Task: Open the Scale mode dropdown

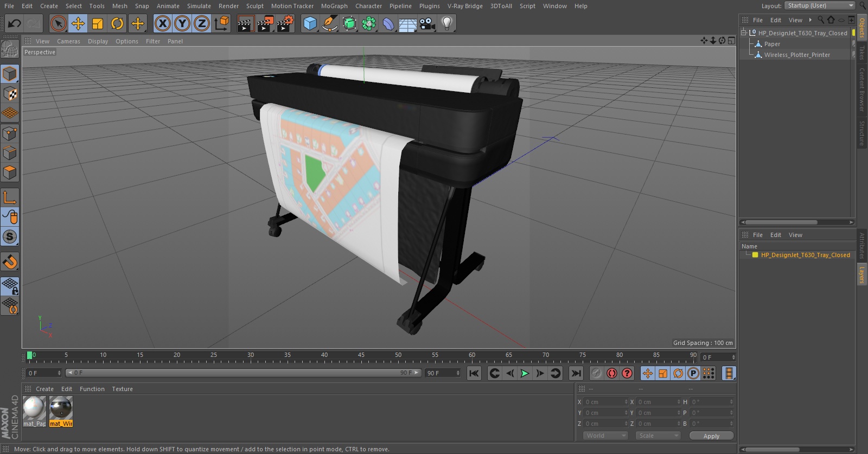Action: 658,436
